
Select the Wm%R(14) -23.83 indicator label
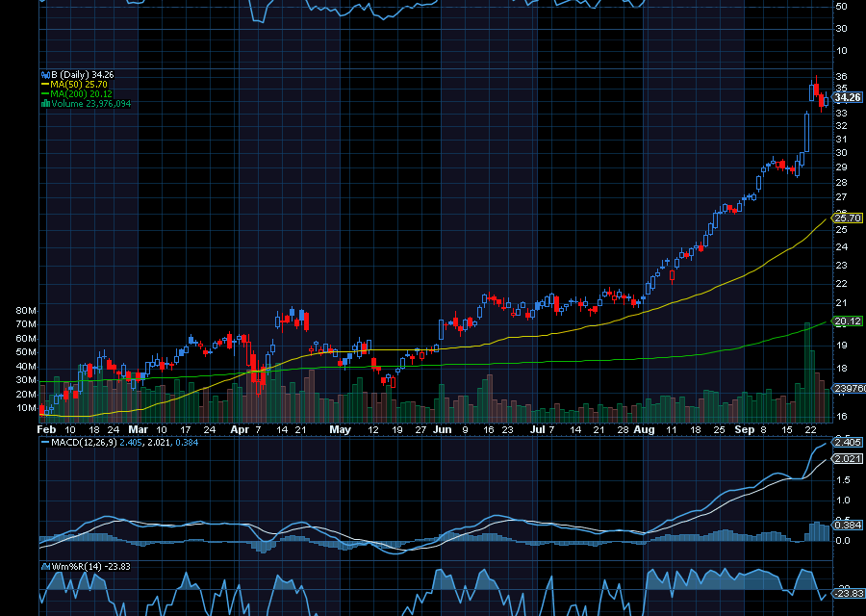point(90,566)
